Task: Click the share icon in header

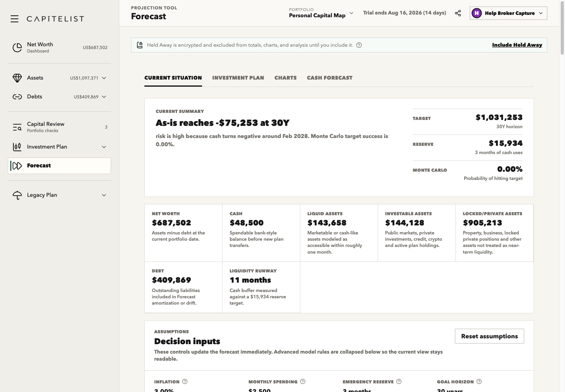Action: point(458,13)
